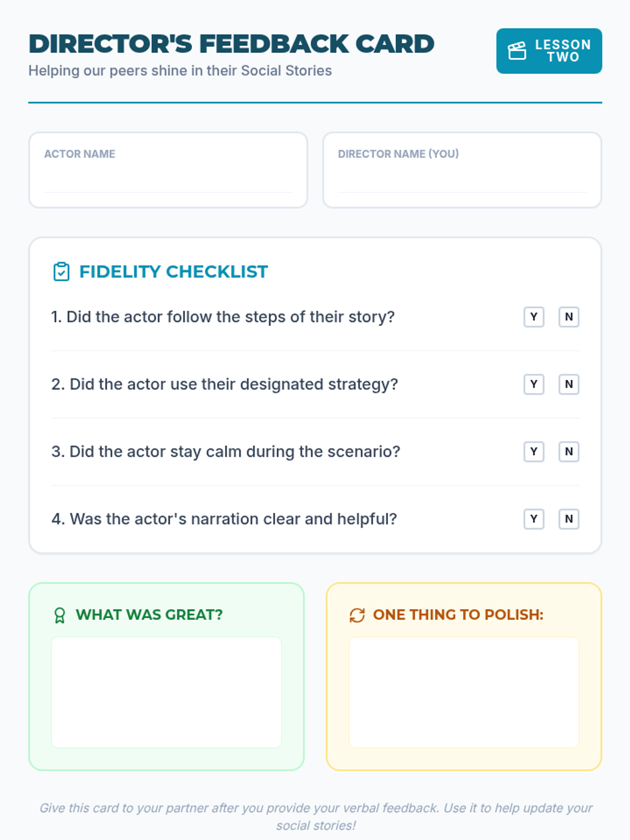Click inside the One Thing to Polish text box
The width and height of the screenshot is (630, 840).
tap(464, 692)
